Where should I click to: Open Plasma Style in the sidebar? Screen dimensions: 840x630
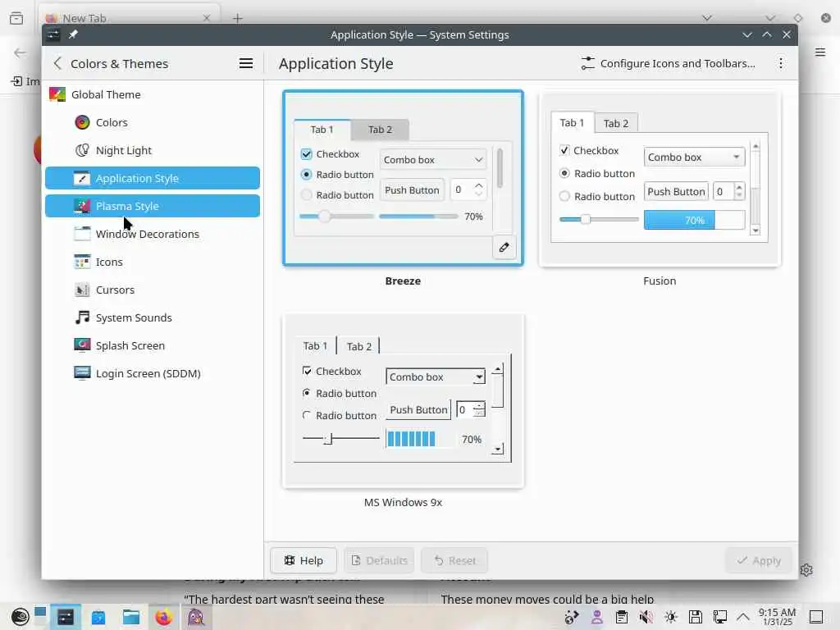(x=153, y=206)
